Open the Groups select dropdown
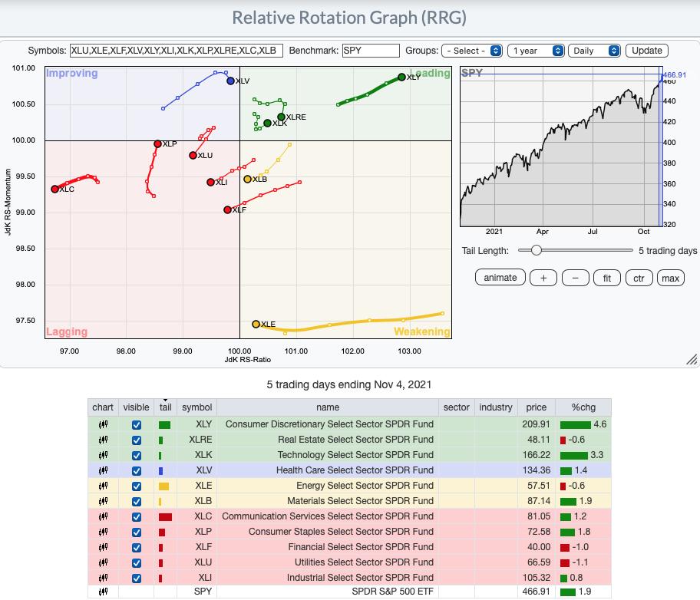 472,51
